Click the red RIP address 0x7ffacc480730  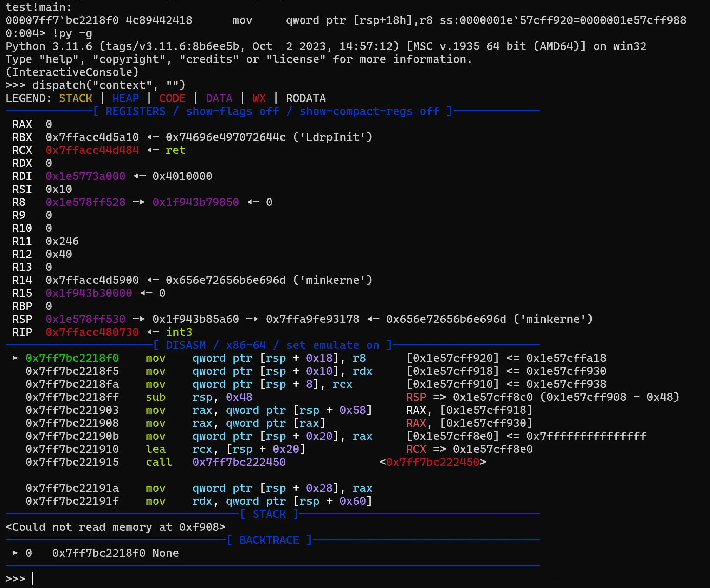92,332
